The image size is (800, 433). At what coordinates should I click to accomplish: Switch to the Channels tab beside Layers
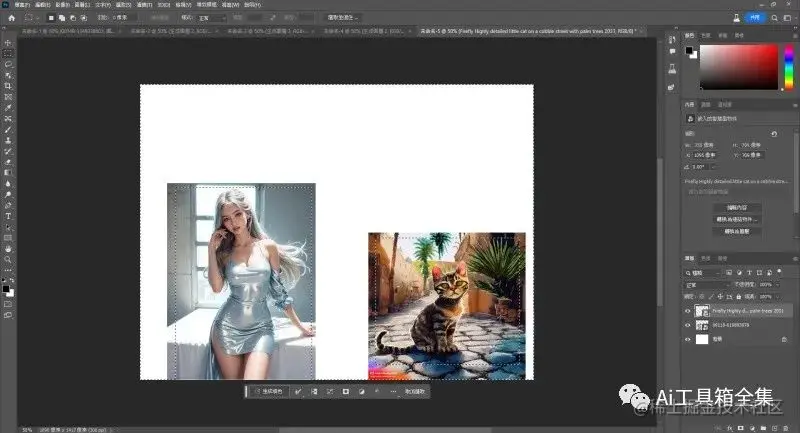[706, 259]
